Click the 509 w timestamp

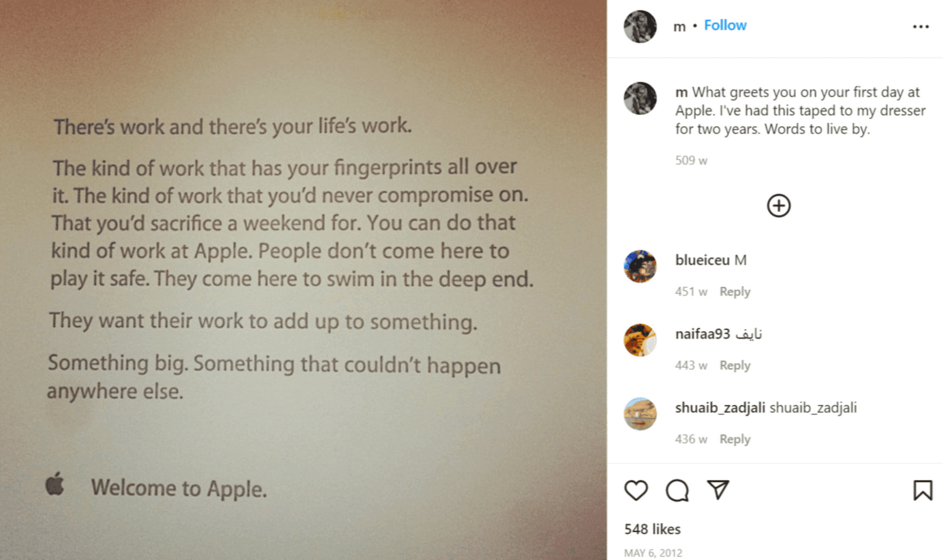[690, 160]
